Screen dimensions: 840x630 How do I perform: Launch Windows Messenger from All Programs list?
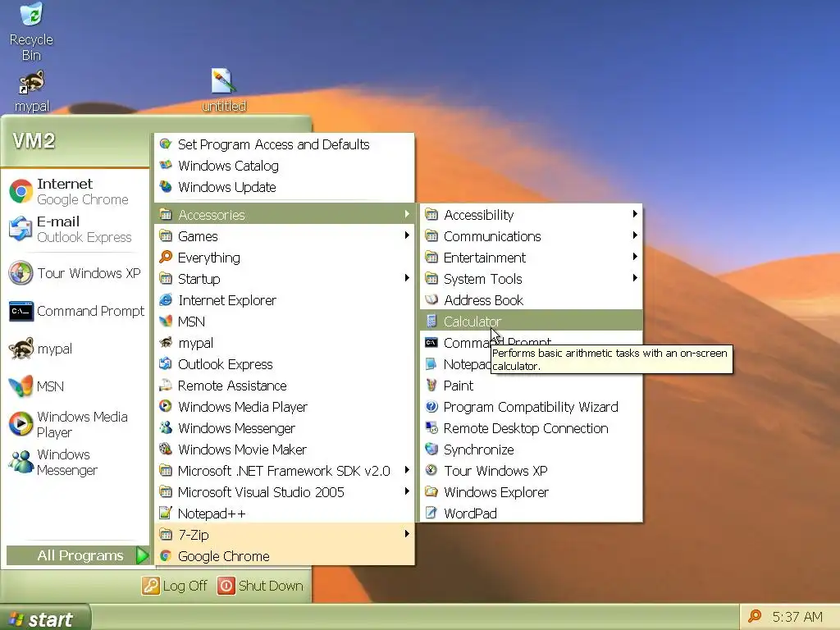pos(285,428)
